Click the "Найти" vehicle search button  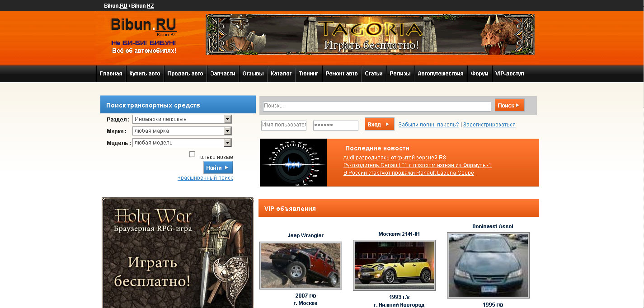218,167
